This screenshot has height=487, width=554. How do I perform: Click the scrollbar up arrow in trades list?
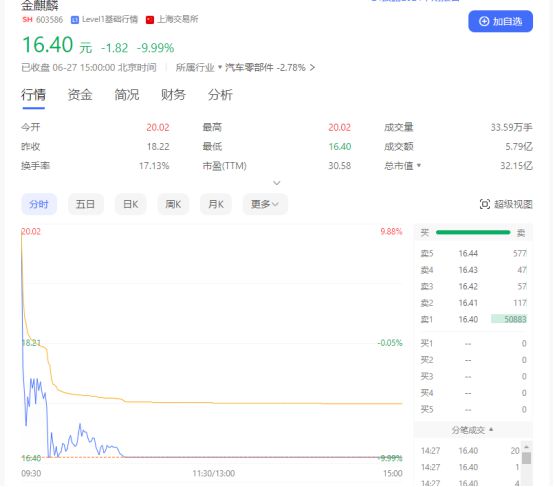tap(526, 447)
